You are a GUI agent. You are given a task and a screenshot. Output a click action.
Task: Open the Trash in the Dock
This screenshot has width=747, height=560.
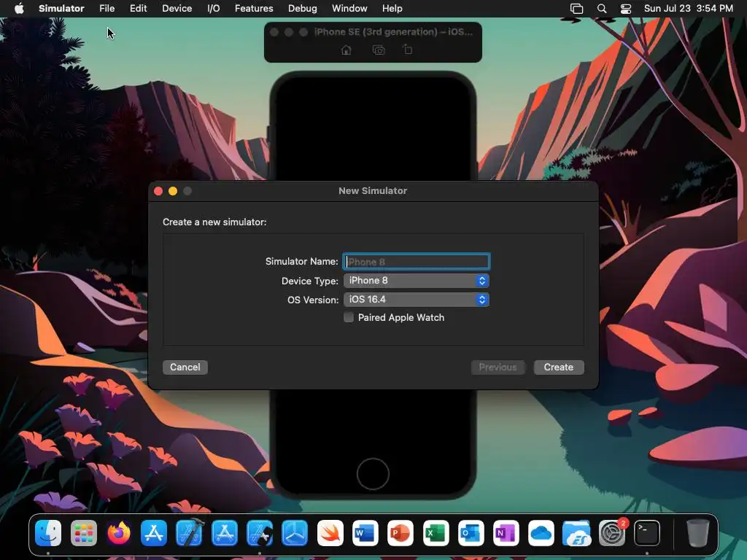(x=697, y=532)
